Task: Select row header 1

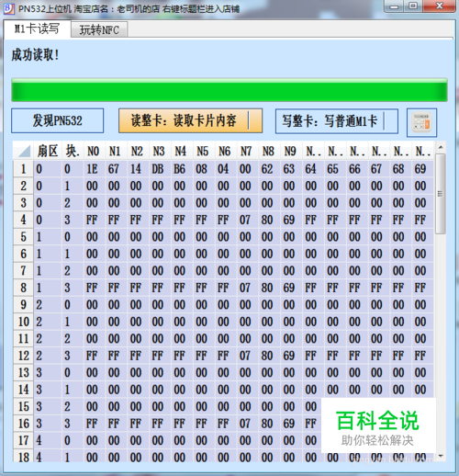Action: [x=23, y=169]
